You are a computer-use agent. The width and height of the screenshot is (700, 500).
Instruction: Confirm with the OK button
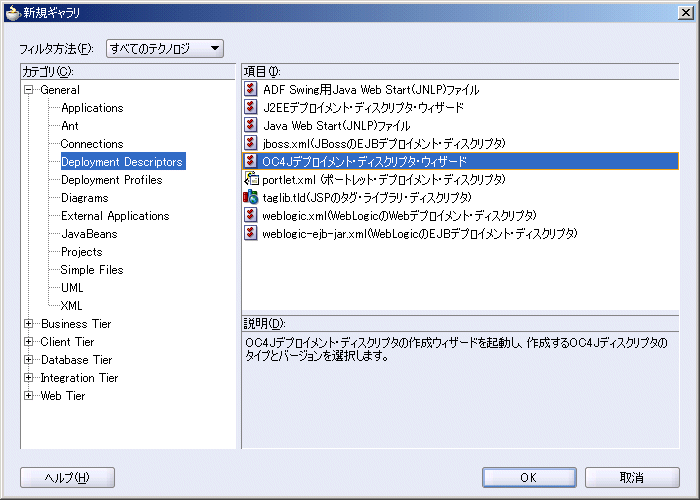pos(529,478)
